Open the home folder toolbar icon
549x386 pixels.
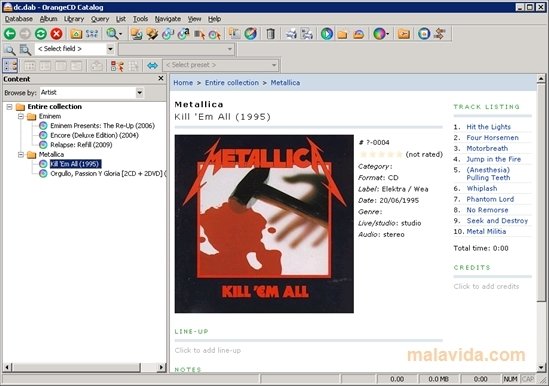coord(76,34)
